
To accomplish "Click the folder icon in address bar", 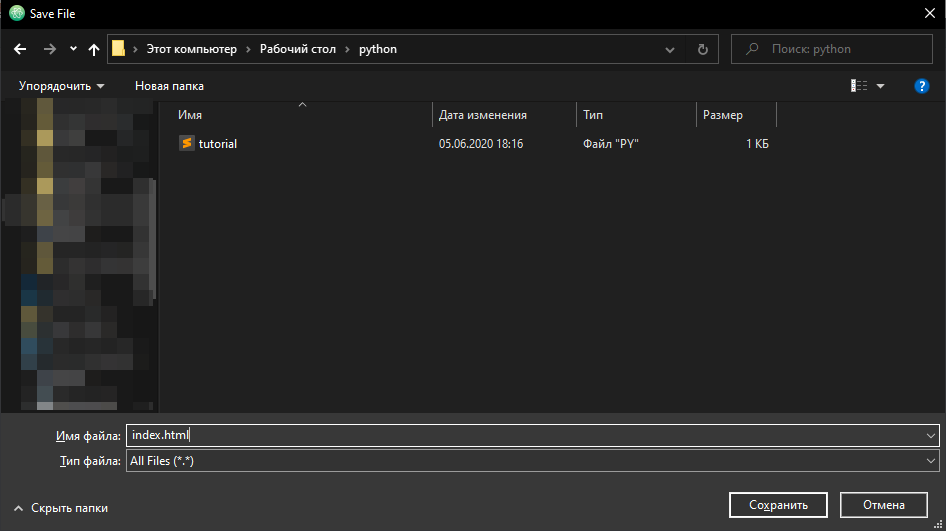I will [x=119, y=49].
